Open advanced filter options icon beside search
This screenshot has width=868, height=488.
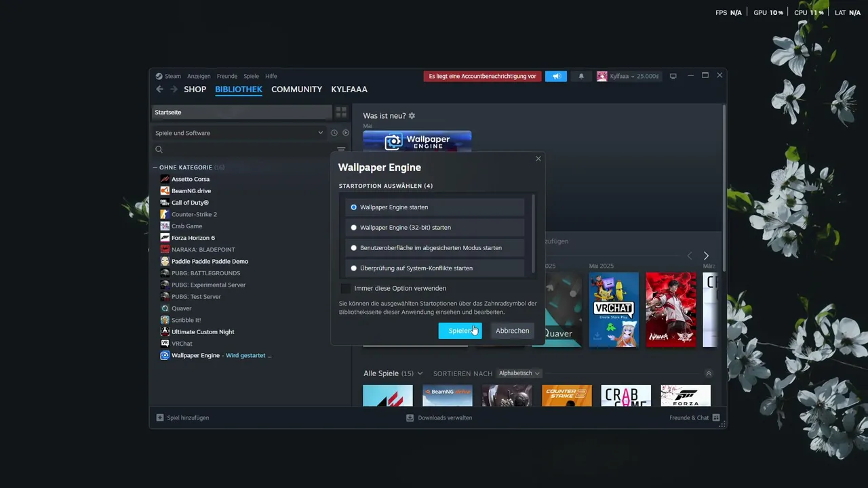341,150
